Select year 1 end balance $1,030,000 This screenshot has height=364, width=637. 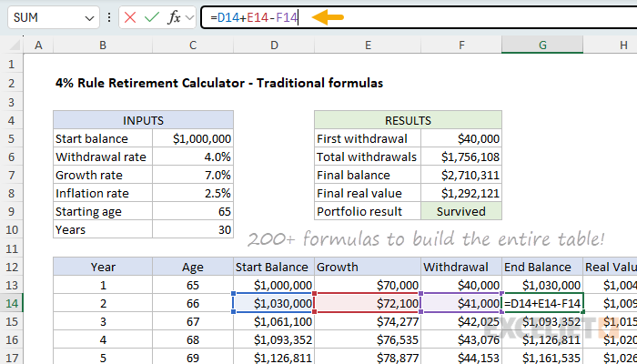[x=542, y=285]
